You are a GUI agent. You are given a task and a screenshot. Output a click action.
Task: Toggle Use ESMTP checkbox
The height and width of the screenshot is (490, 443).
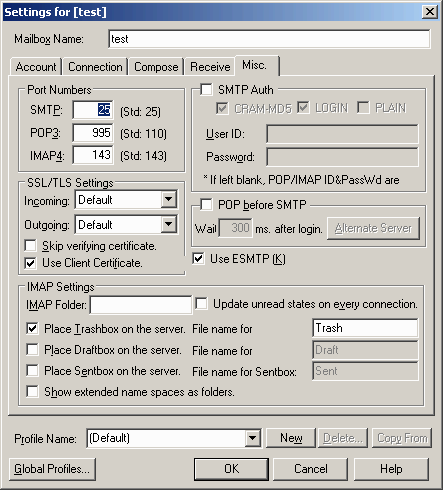click(198, 258)
